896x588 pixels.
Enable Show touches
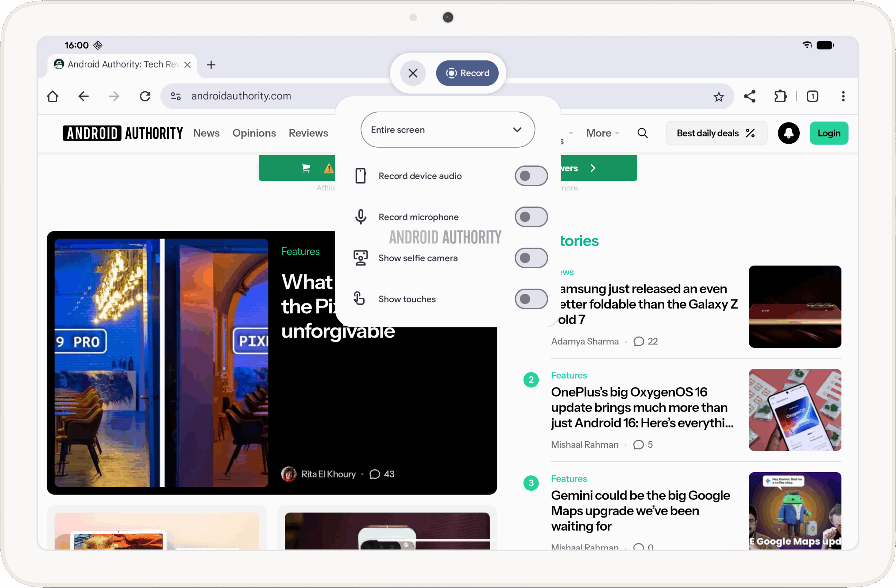531,298
